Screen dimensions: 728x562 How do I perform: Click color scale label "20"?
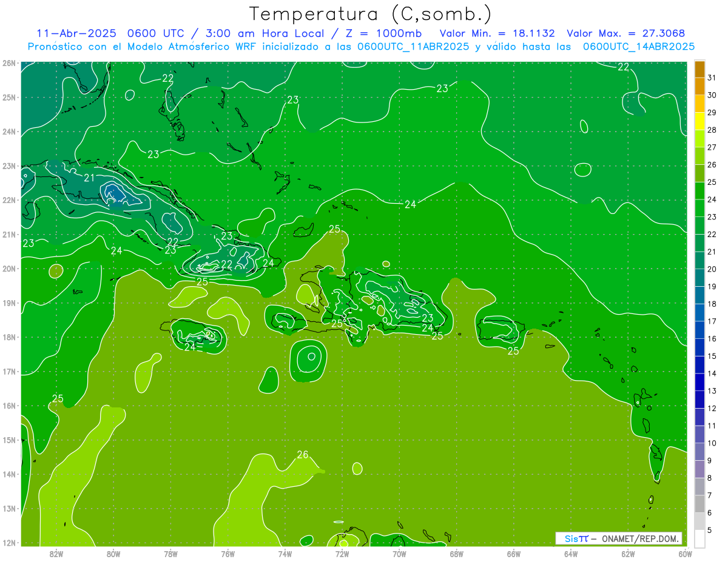click(712, 269)
